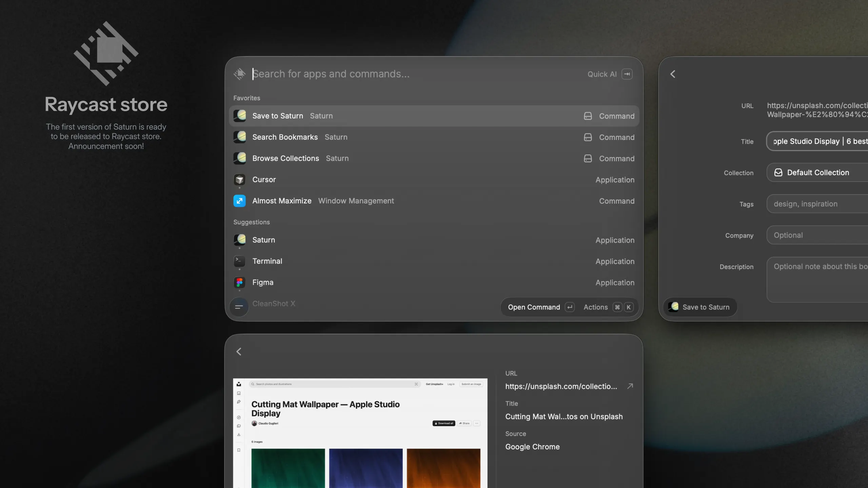
Task: Click the Unsplash search photos field in preview
Action: [x=335, y=384]
